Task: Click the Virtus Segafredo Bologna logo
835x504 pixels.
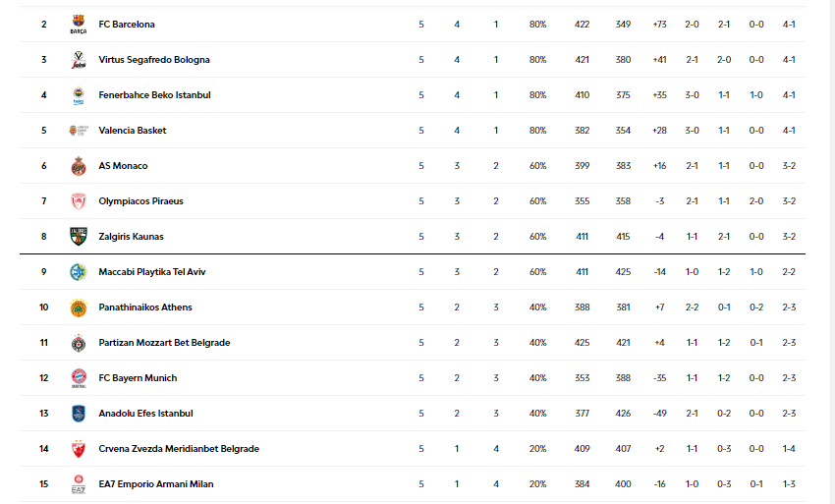Action: coord(79,60)
